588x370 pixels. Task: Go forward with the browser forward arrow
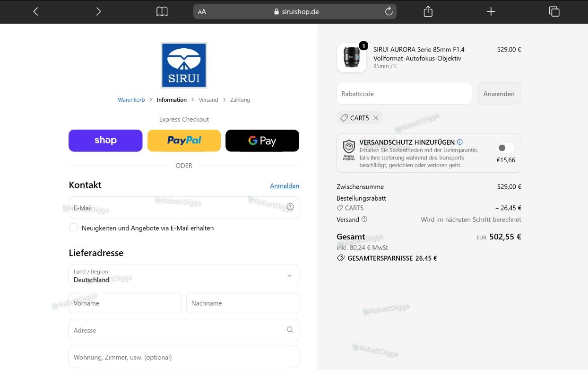[x=98, y=11]
